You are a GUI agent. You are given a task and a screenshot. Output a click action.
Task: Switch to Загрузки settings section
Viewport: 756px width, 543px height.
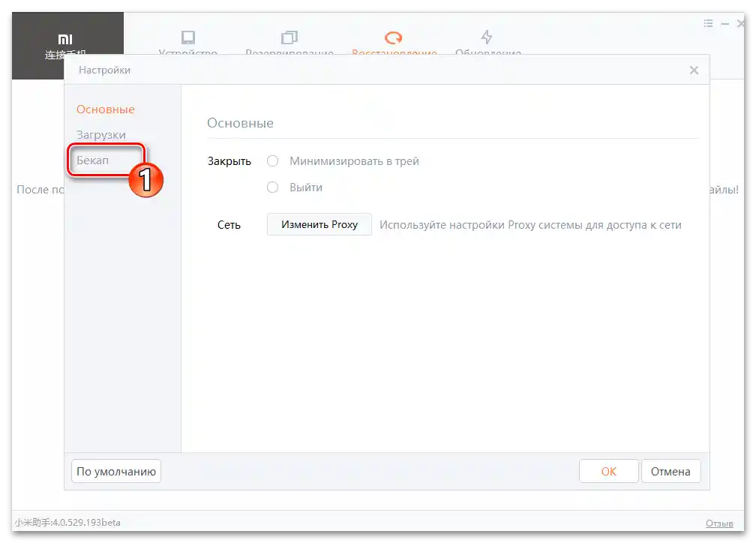tap(101, 135)
